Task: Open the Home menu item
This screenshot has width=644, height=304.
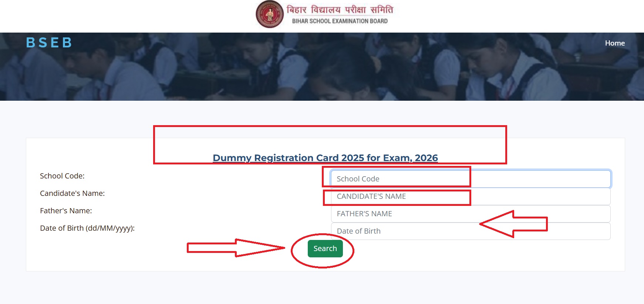Action: click(x=615, y=43)
